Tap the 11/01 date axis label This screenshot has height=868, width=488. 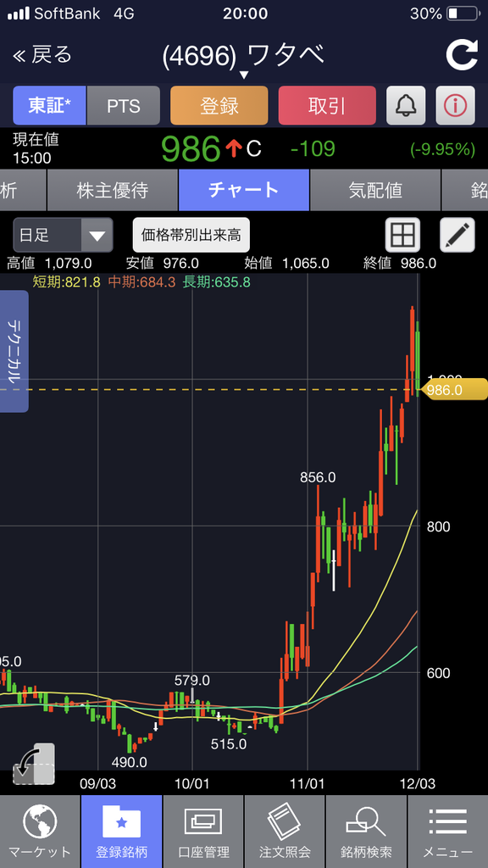(x=308, y=784)
